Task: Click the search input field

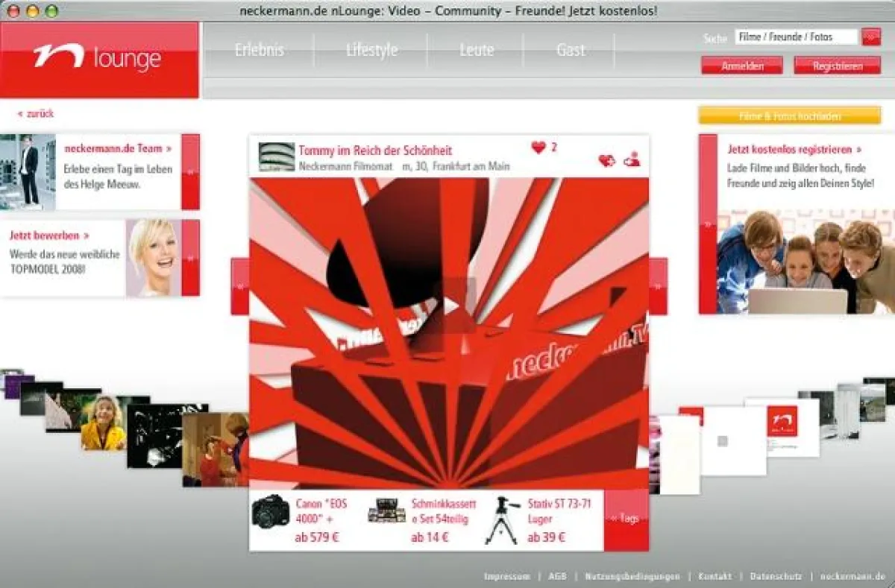Action: click(x=795, y=37)
